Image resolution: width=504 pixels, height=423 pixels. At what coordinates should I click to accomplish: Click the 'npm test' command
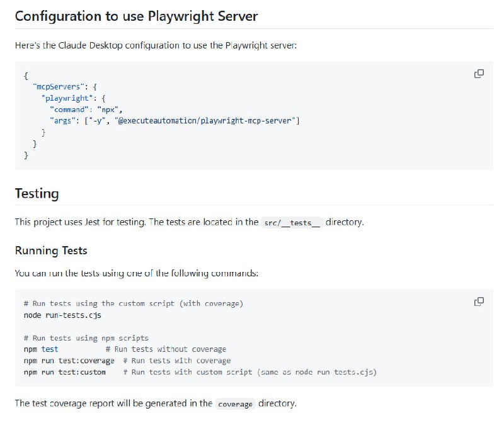pos(41,349)
